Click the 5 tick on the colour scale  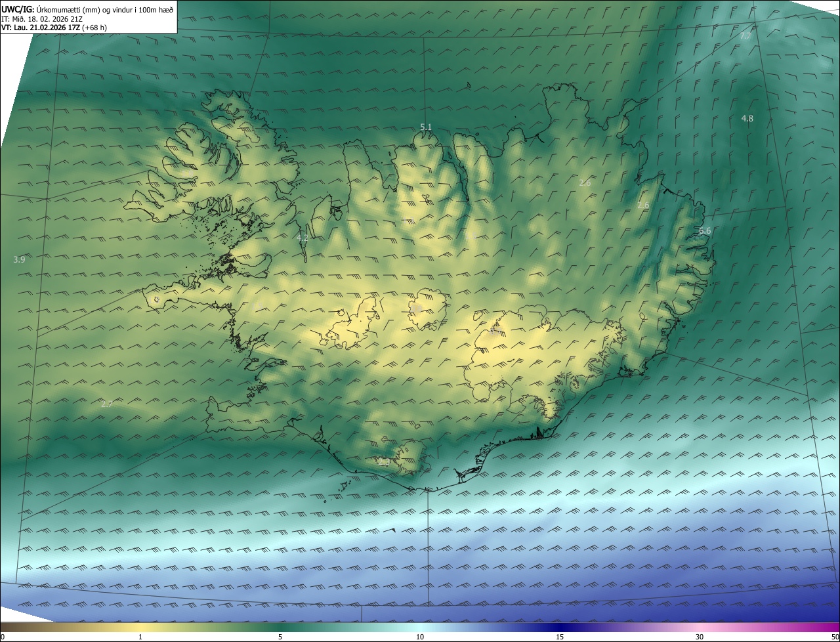pyautogui.click(x=280, y=637)
